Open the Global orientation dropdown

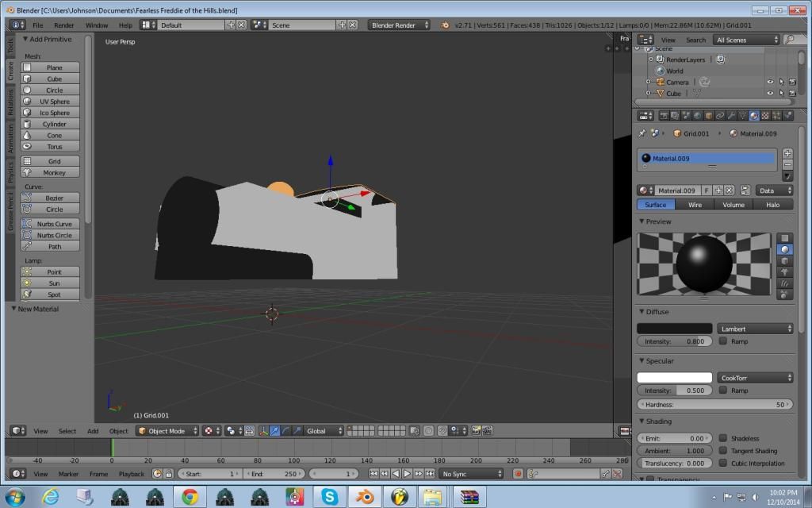click(324, 431)
